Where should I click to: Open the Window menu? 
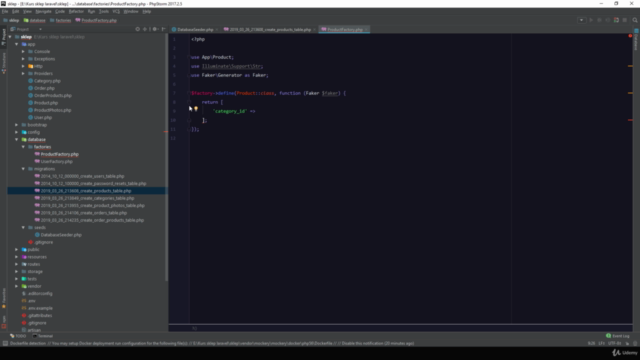tap(131, 11)
